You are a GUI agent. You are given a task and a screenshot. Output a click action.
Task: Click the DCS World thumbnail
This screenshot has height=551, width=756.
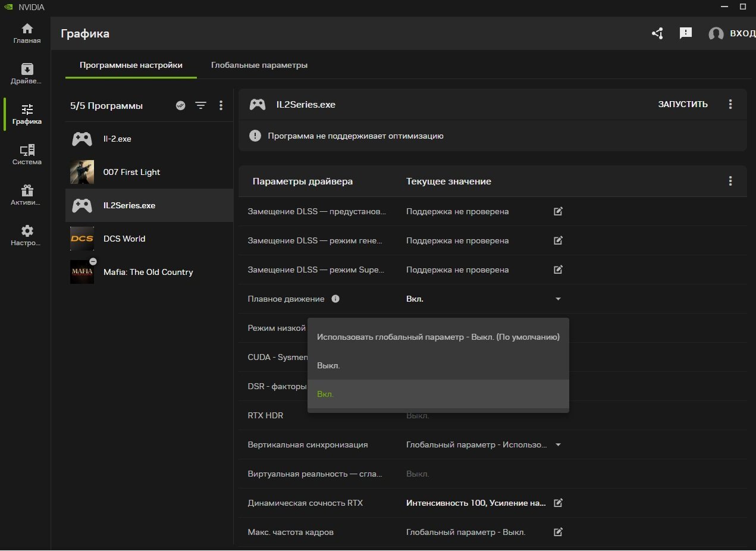tap(82, 239)
